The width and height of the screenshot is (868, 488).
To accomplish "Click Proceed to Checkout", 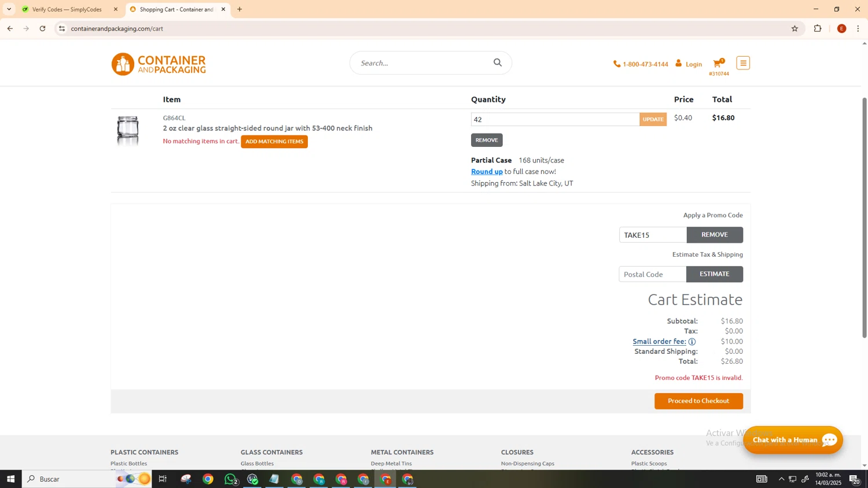I will [x=698, y=401].
